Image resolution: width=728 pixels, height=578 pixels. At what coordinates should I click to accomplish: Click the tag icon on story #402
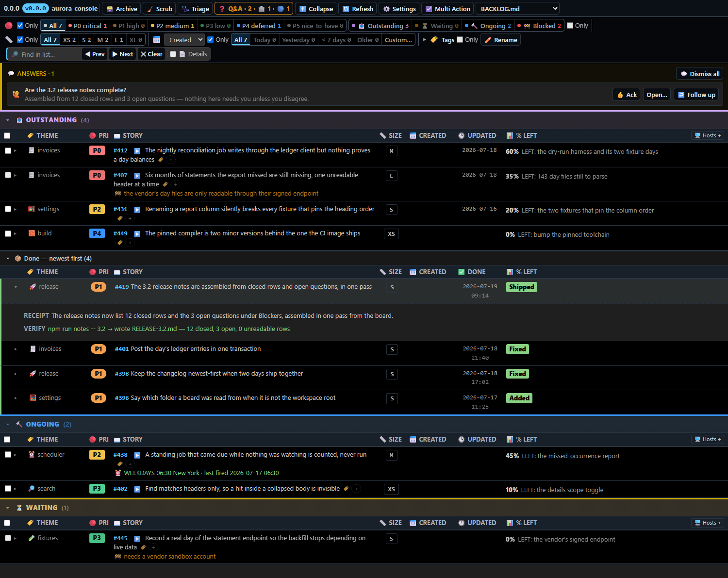(x=346, y=489)
